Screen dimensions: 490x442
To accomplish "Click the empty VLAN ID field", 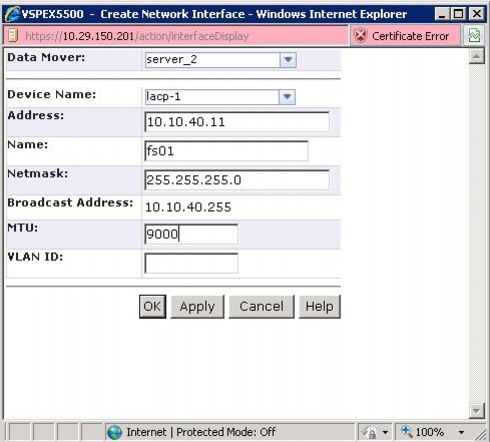I will coord(191,263).
